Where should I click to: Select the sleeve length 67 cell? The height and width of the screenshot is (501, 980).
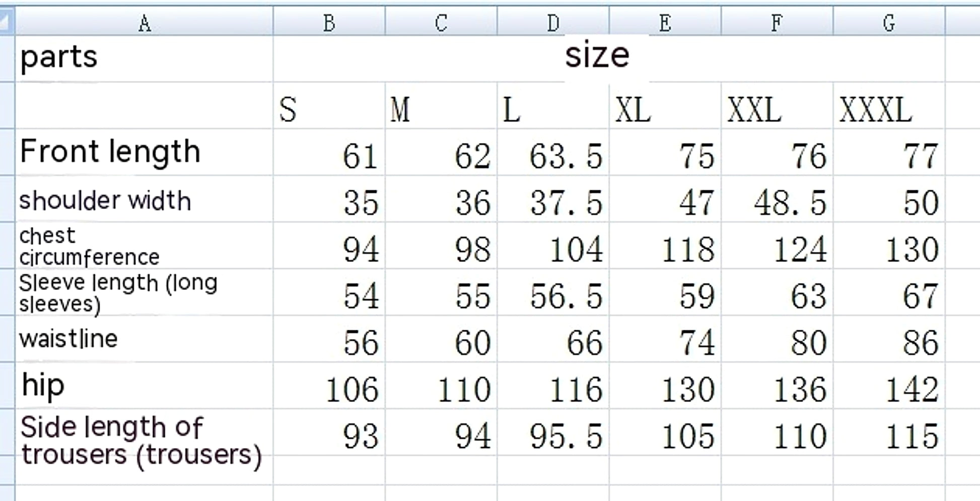pos(889,292)
